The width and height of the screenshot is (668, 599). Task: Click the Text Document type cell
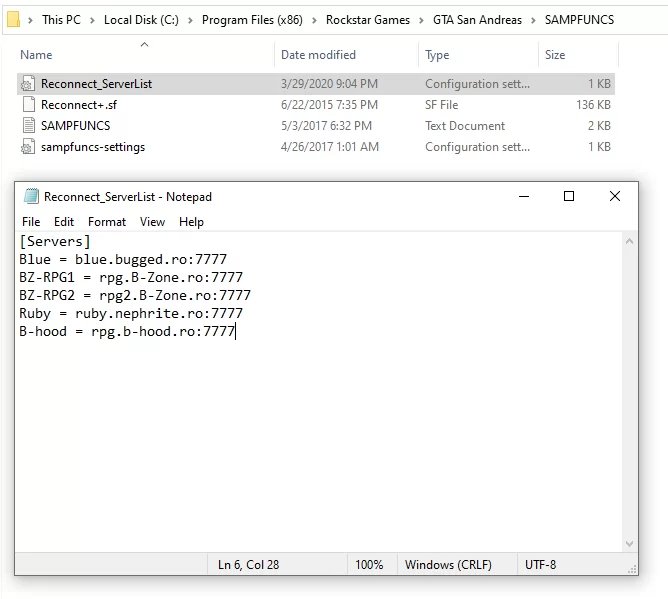465,126
